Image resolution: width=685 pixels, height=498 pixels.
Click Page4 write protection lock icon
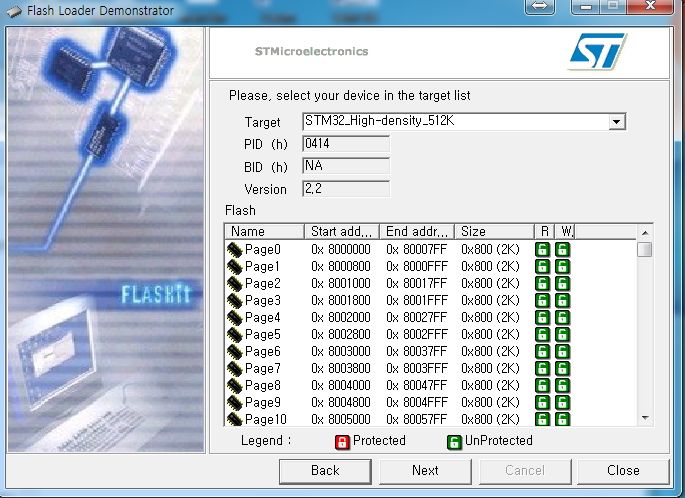click(x=563, y=318)
